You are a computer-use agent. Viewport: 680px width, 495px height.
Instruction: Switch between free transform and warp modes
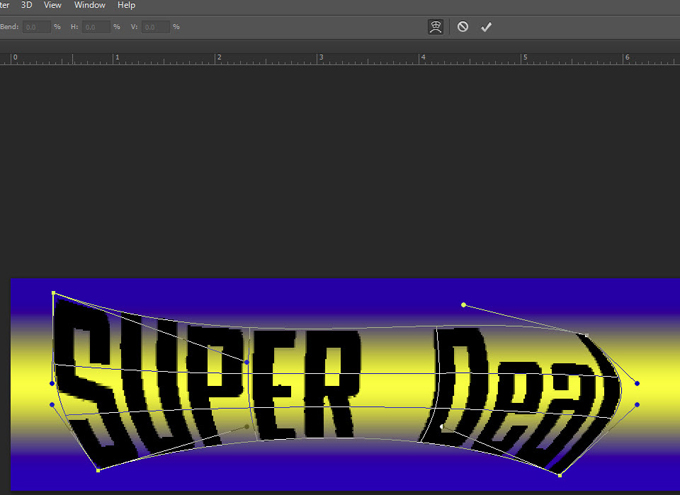pos(435,27)
